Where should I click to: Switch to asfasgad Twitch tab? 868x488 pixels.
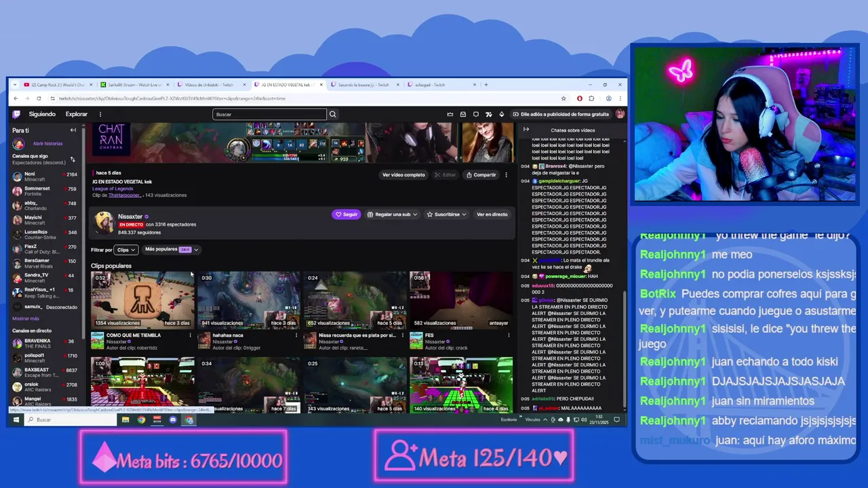pos(441,85)
